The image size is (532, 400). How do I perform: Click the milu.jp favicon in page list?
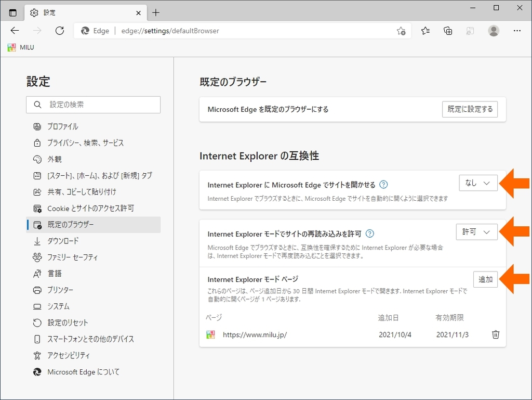pyautogui.click(x=211, y=335)
